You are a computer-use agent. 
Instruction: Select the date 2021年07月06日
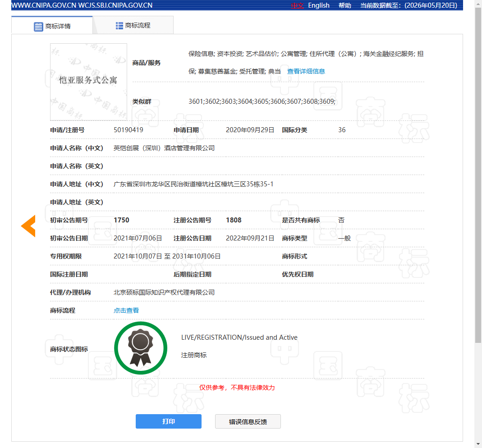[x=138, y=238]
